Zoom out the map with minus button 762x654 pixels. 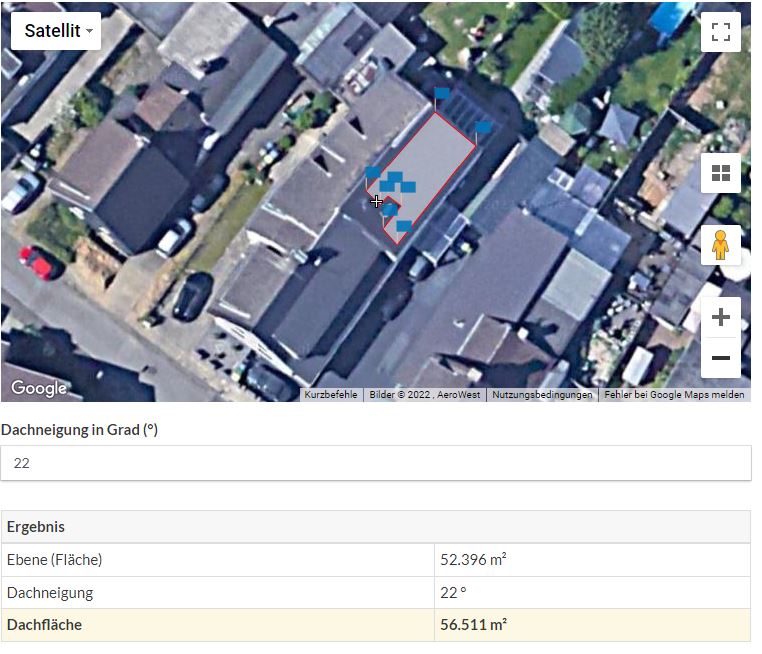(x=721, y=358)
